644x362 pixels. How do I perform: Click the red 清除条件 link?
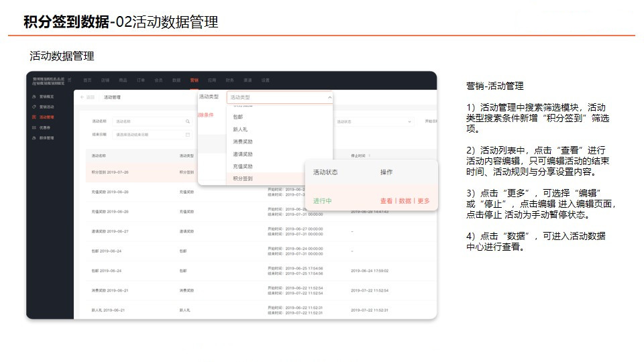[206, 115]
